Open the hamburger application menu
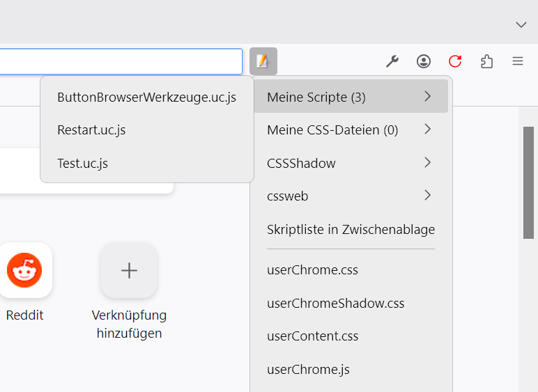The image size is (538, 392). 518,61
